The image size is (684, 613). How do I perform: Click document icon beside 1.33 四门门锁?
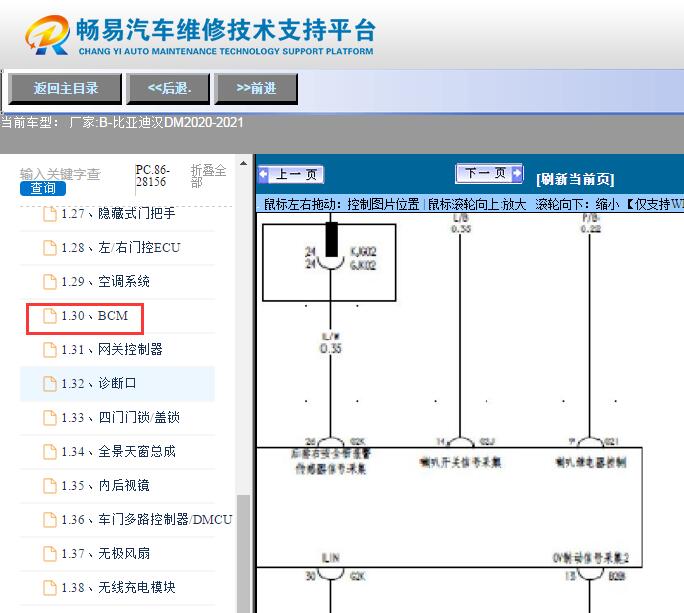pos(50,418)
